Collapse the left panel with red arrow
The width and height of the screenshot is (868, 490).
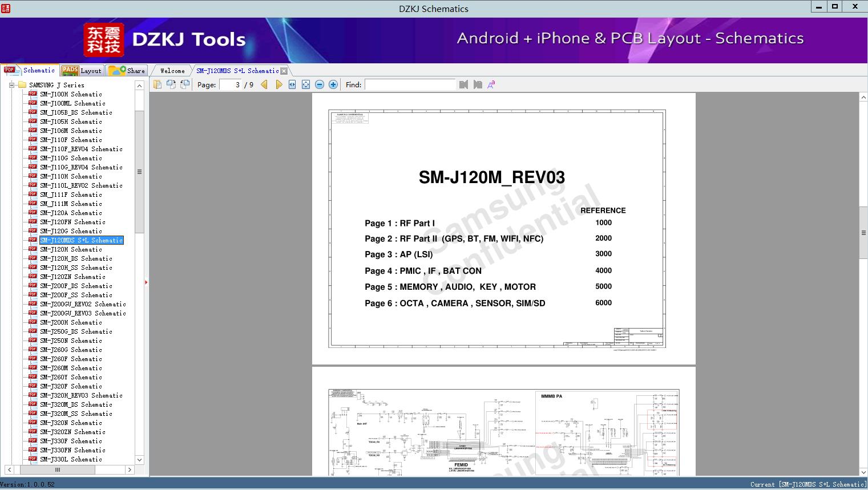(x=146, y=282)
